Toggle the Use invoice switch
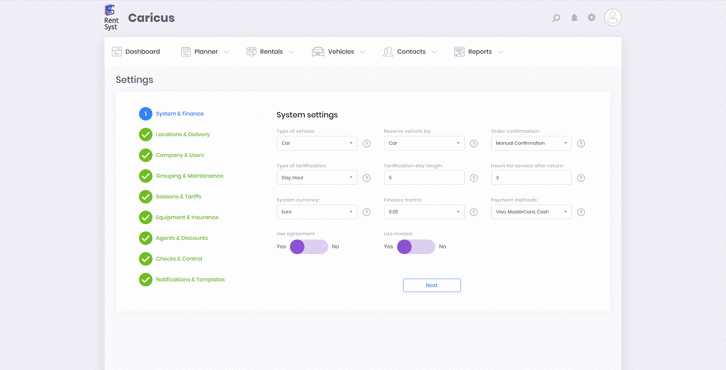 click(x=416, y=247)
